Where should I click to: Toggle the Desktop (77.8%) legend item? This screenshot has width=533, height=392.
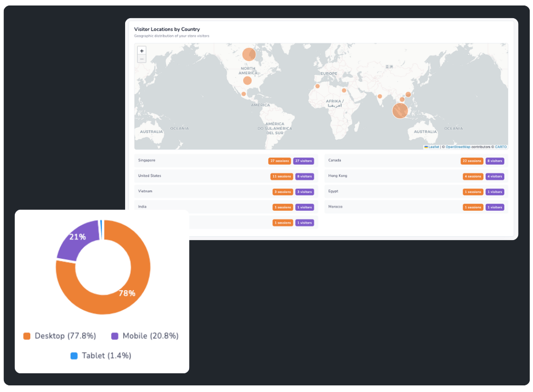[60, 336]
